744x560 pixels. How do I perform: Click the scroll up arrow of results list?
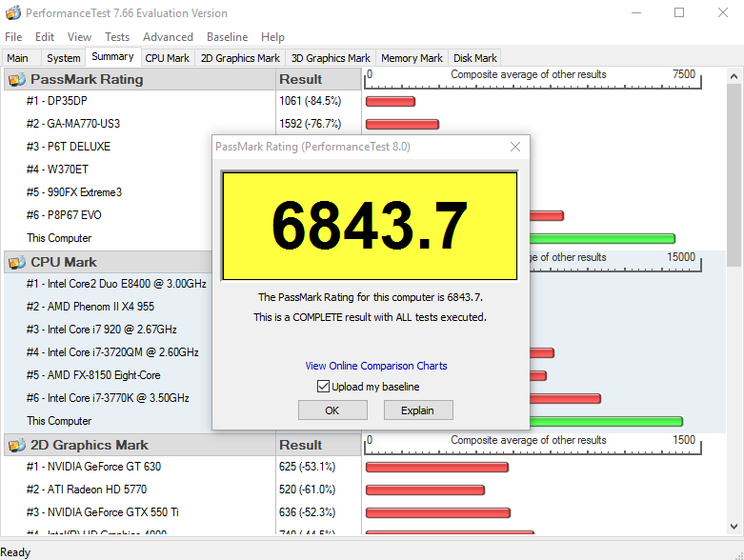(734, 76)
